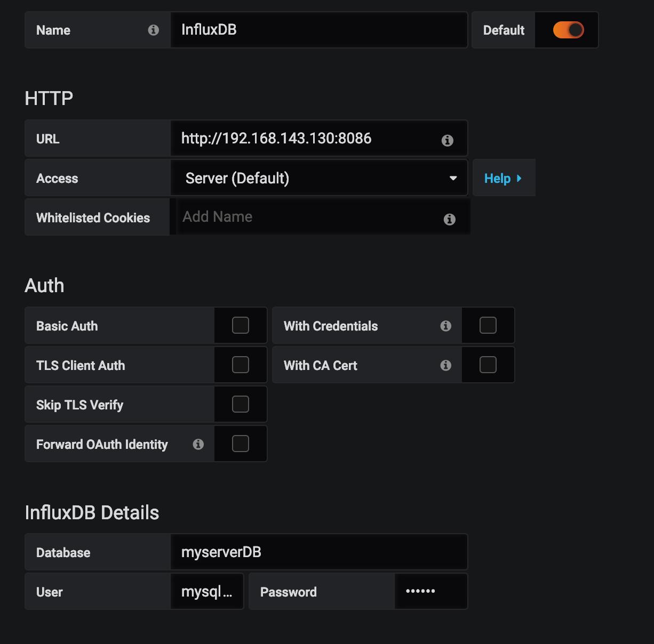
Task: Click the HTTP section heading
Action: (49, 99)
